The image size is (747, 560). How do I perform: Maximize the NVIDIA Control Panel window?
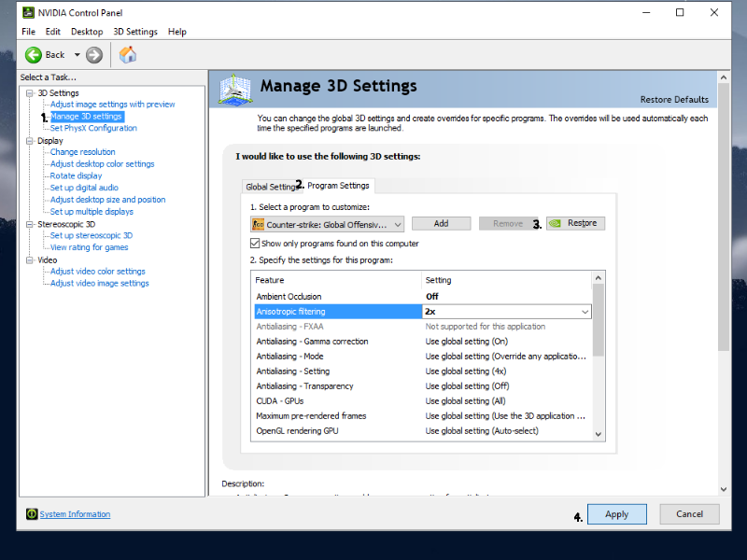(x=680, y=13)
